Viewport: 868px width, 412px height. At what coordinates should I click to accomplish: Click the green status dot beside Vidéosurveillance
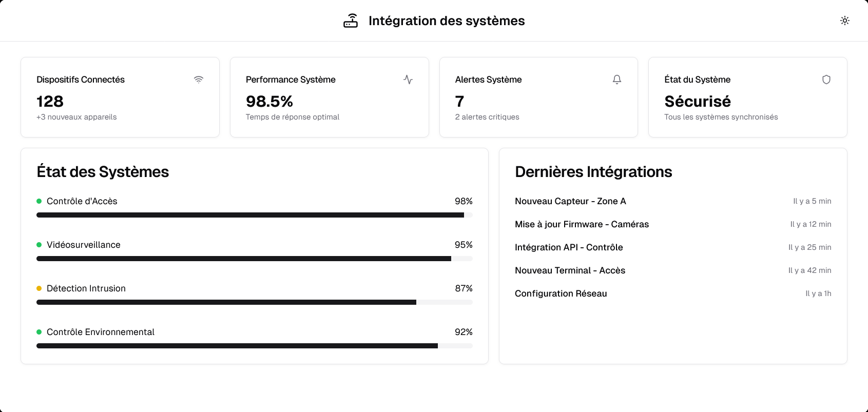click(39, 245)
